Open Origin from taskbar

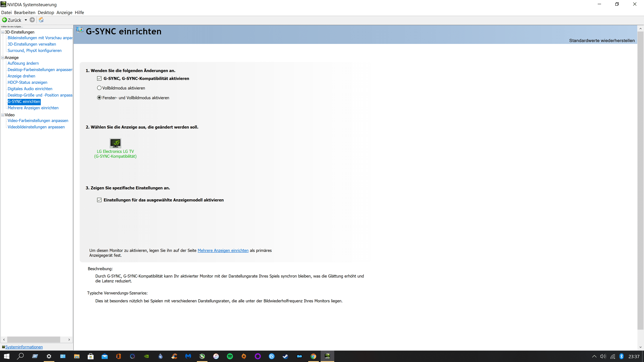244,356
